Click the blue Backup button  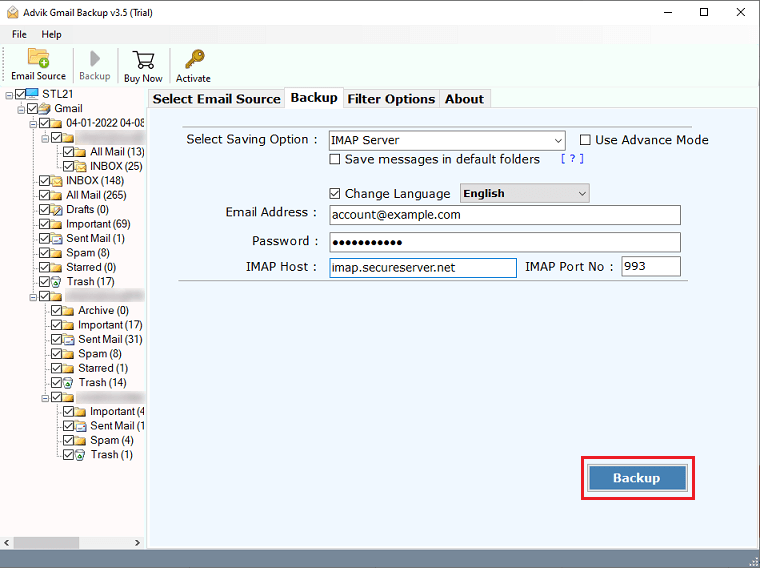click(x=637, y=478)
